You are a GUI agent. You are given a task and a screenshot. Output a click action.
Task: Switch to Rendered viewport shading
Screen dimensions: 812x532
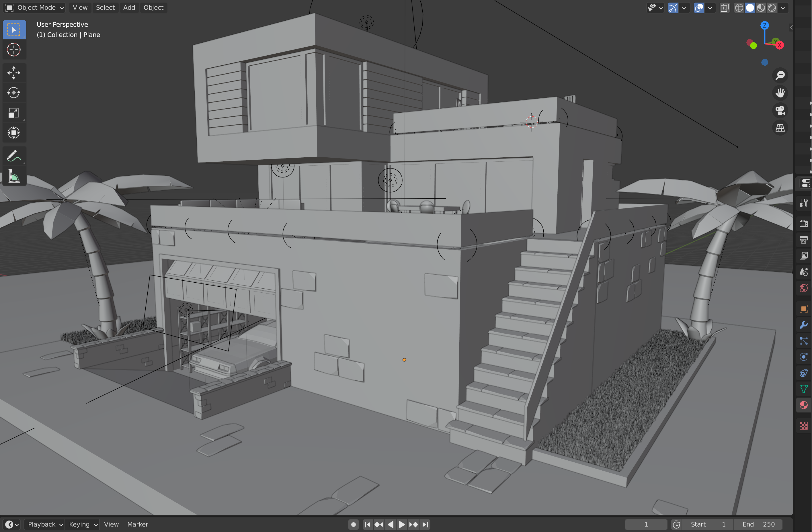(772, 7)
